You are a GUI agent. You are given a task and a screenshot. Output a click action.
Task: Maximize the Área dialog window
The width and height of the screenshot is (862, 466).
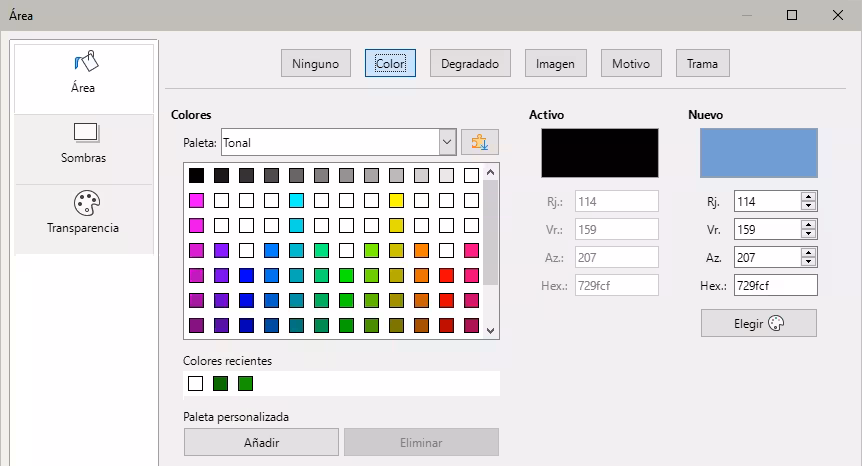[792, 15]
